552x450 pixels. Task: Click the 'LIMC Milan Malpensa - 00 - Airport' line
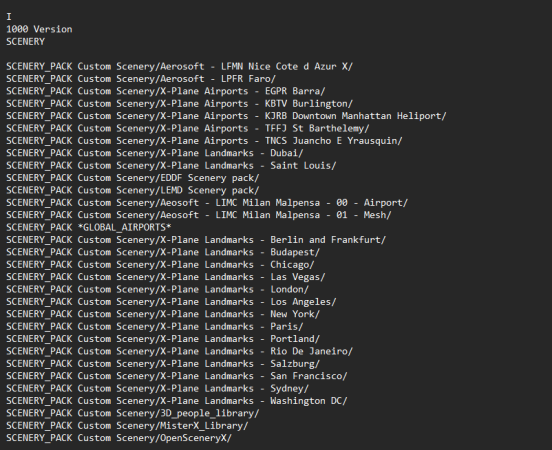coord(207,203)
